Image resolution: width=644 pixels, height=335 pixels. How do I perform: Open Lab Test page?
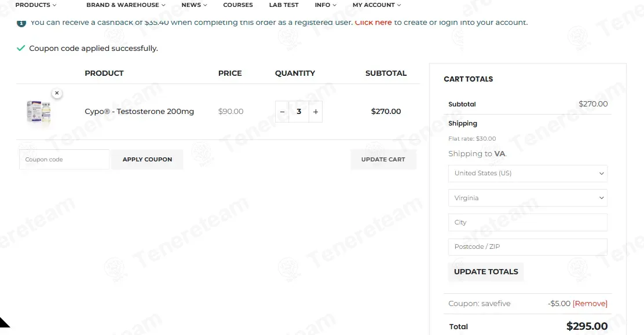[x=284, y=5]
